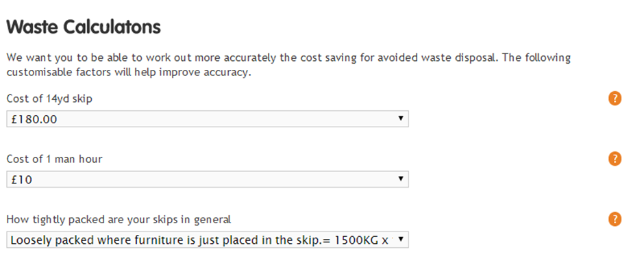Select the £180.00 value in skip dropdown

tap(34, 119)
